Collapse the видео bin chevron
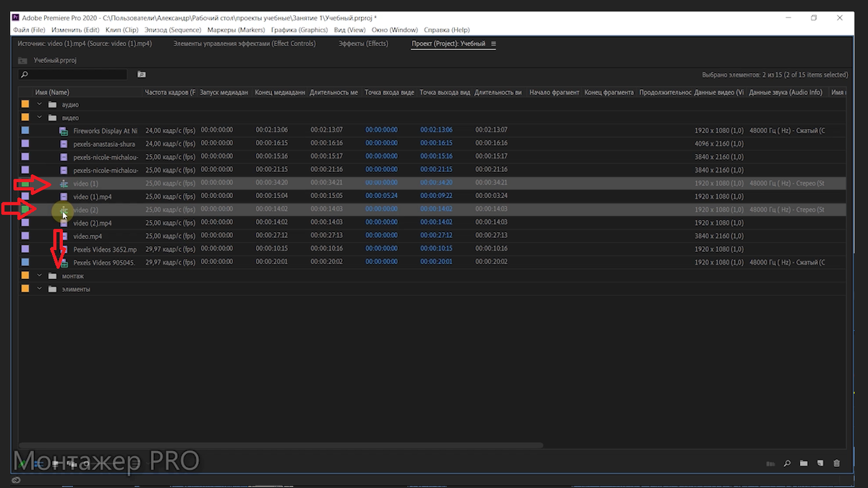 coord(40,118)
